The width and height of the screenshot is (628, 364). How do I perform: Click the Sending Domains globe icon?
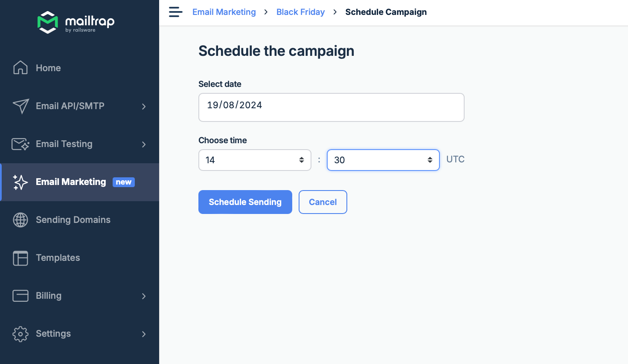[x=20, y=220]
